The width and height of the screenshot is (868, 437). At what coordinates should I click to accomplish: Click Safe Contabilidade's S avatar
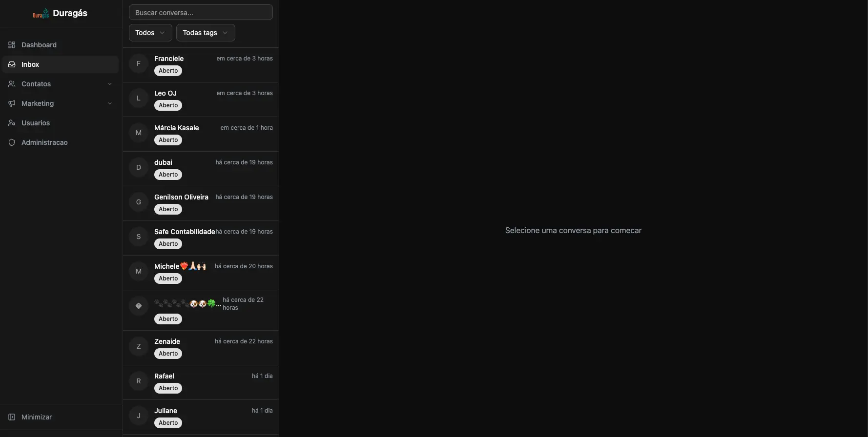(139, 237)
